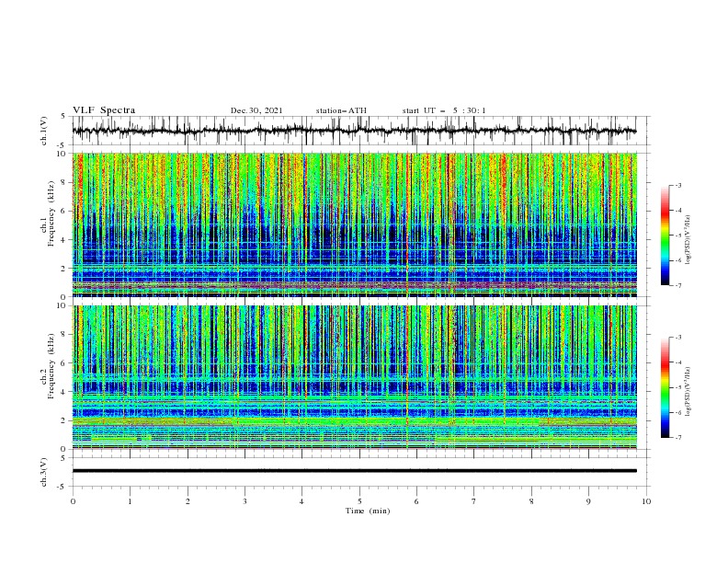728x563 pixels.
Task: Click the "-7" tick on ch.2 colorbar
Action: [x=678, y=437]
